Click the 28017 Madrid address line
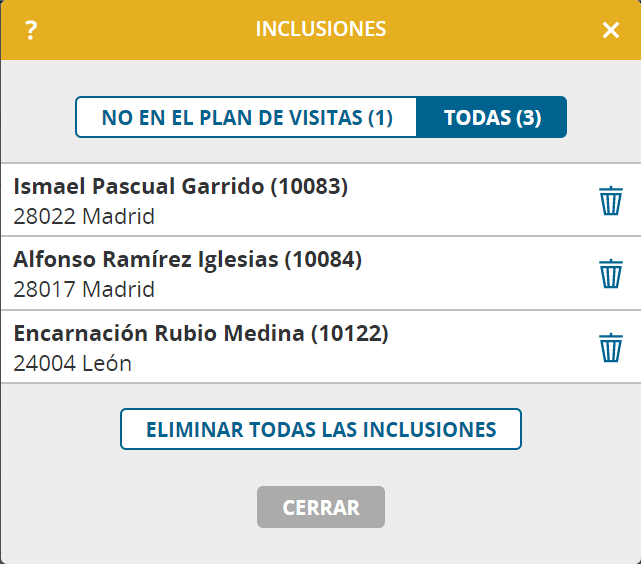641x564 pixels. click(x=84, y=289)
